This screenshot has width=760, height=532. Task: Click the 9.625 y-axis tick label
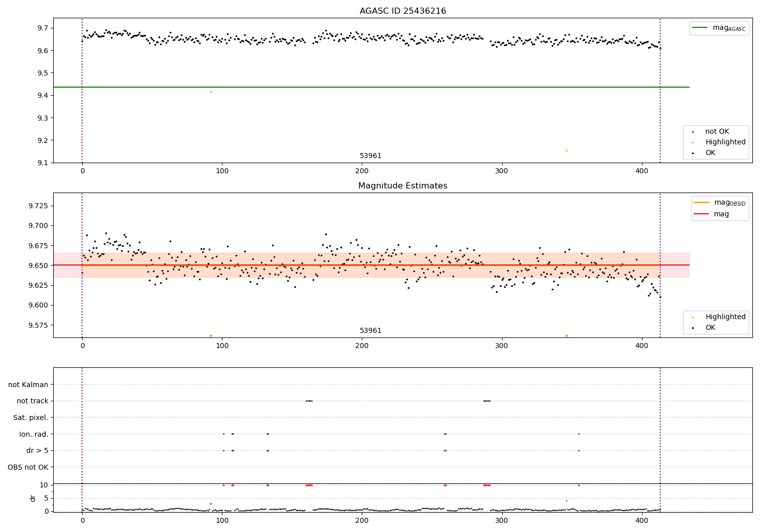pos(39,285)
